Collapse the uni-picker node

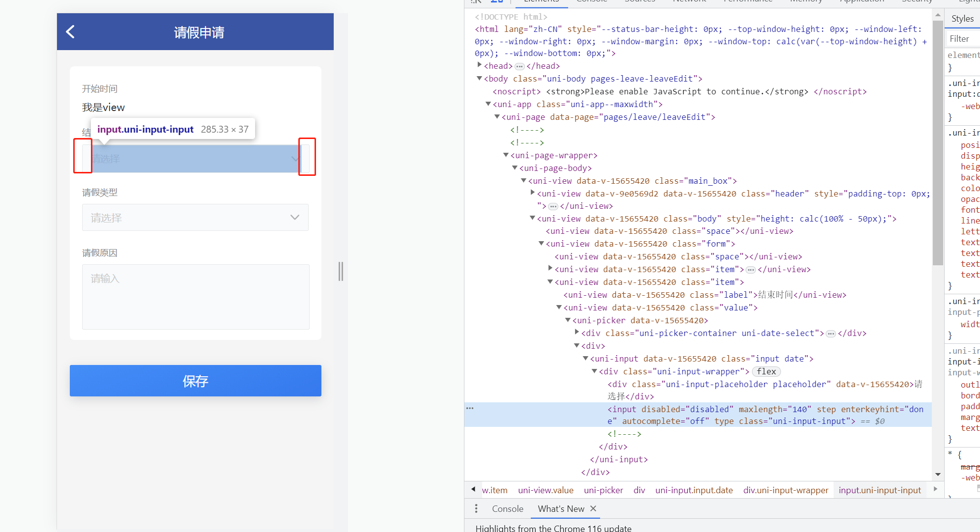[x=568, y=320]
